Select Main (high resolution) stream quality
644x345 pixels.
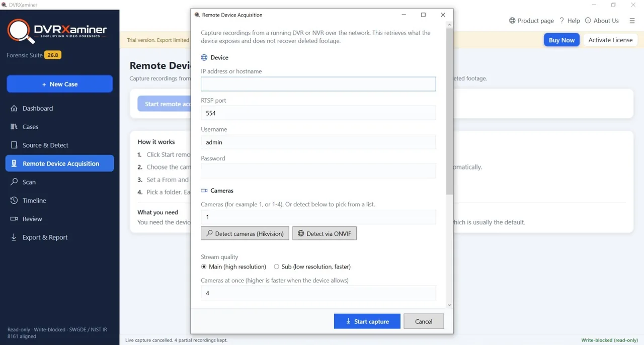pos(233,267)
